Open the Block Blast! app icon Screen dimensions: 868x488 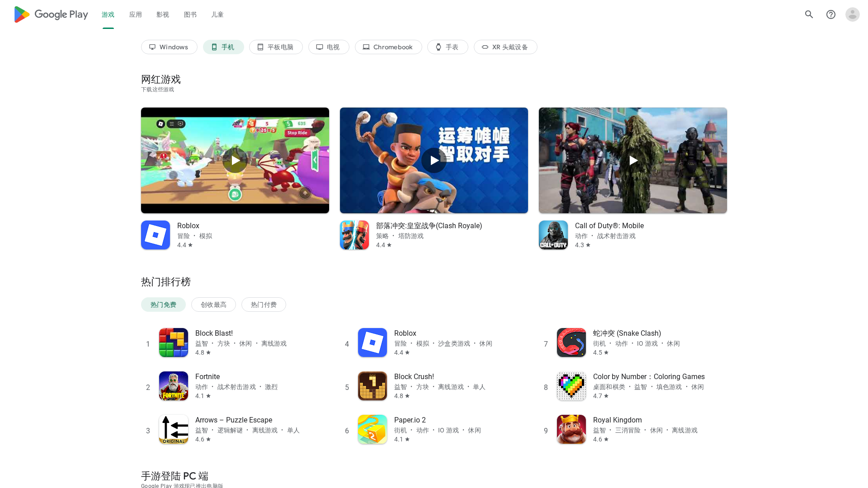tap(174, 343)
